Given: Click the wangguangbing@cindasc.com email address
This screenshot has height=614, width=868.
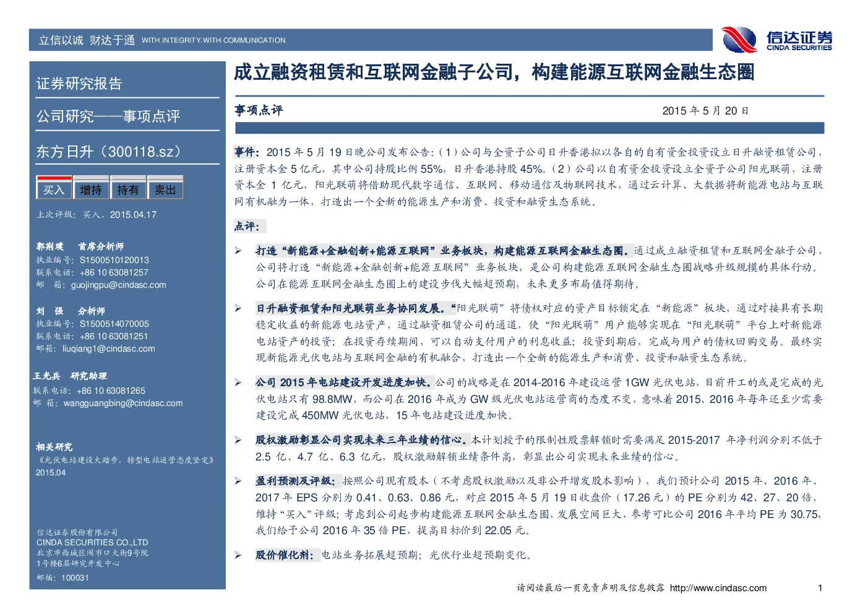Looking at the screenshot, I should coord(123,403).
